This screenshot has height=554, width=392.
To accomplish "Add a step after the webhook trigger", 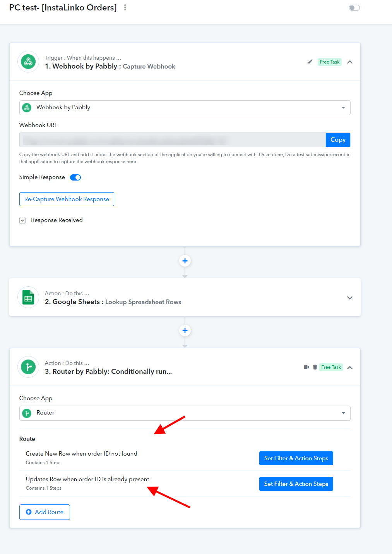I will 185,261.
